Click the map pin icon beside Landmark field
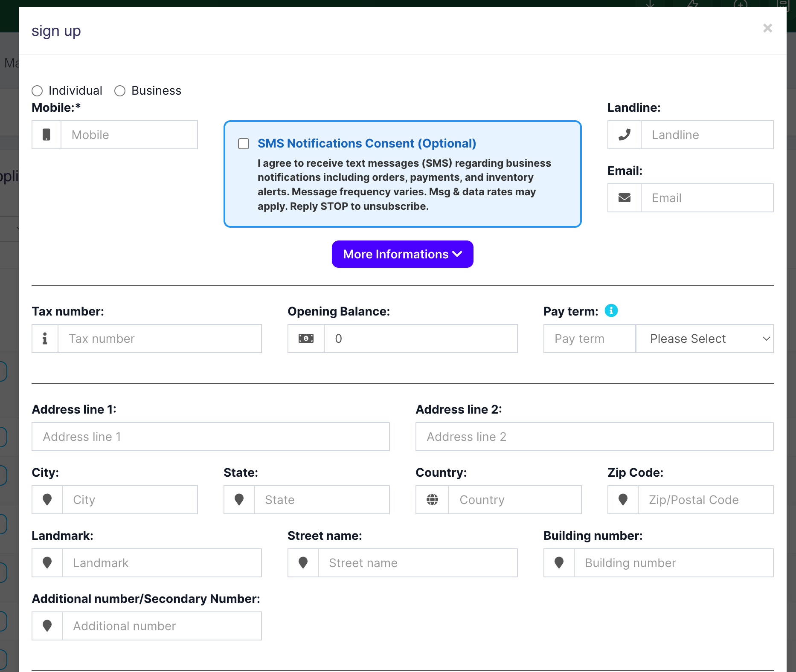The image size is (796, 672). tap(46, 562)
